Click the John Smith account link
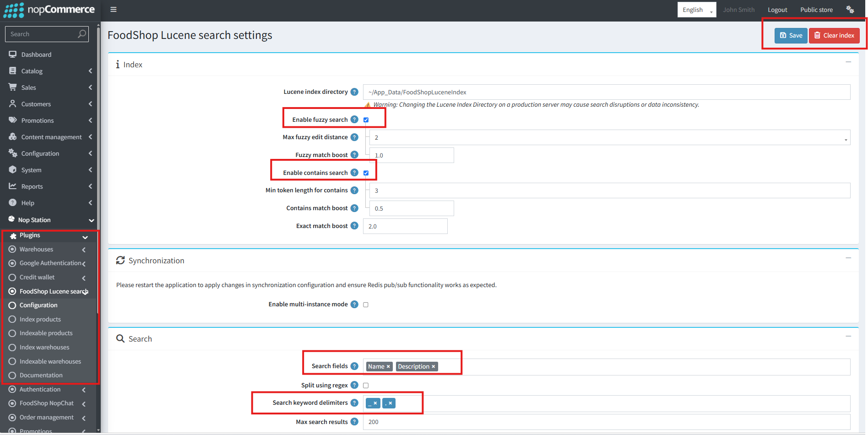Screen dimensions: 868x435 click(x=738, y=10)
